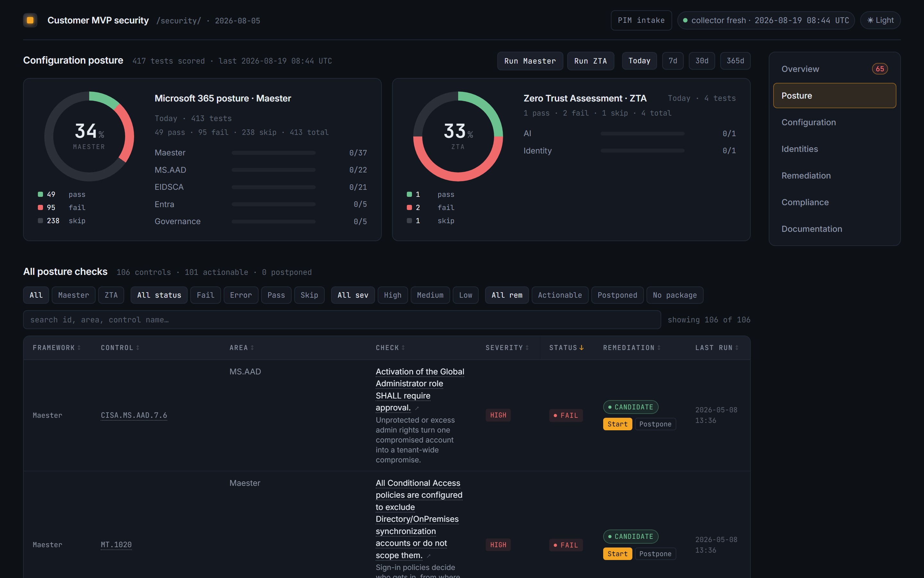Click the ZTA 33% donut chart

click(x=458, y=136)
